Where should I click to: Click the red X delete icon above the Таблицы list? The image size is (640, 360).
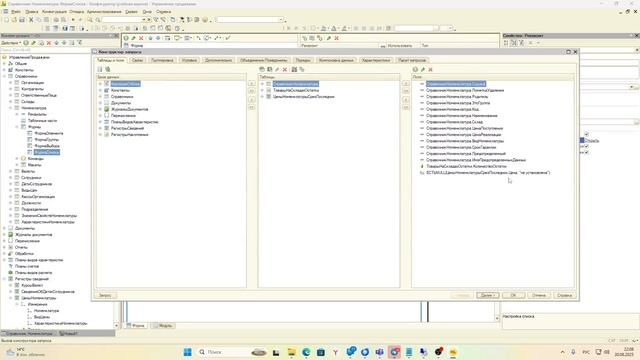[x=285, y=69]
